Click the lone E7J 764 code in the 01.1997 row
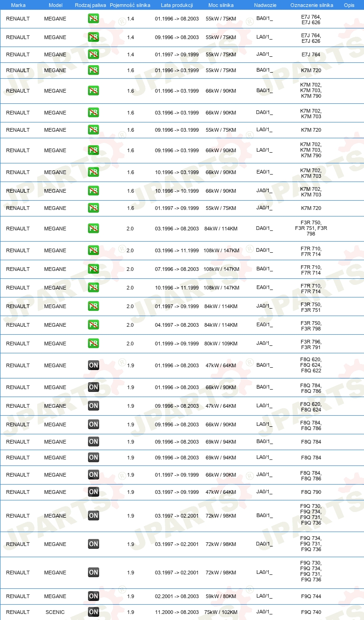The width and height of the screenshot is (364, 620). coord(311,54)
